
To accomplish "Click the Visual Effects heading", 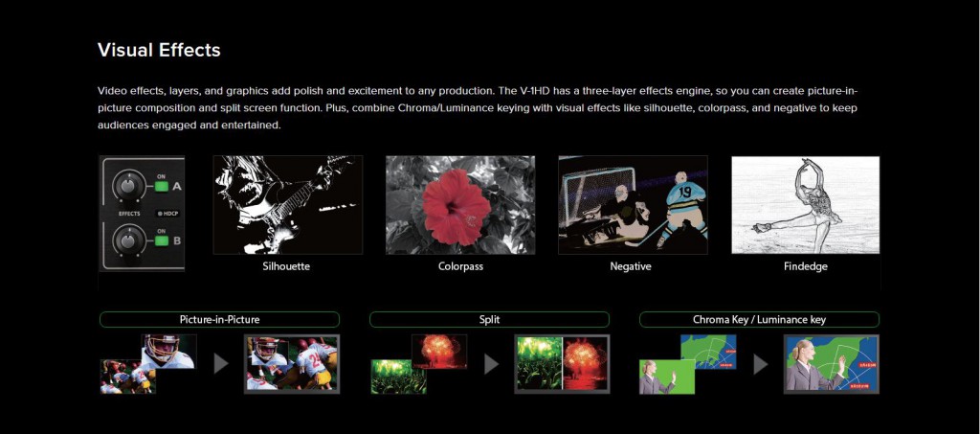I will point(159,50).
